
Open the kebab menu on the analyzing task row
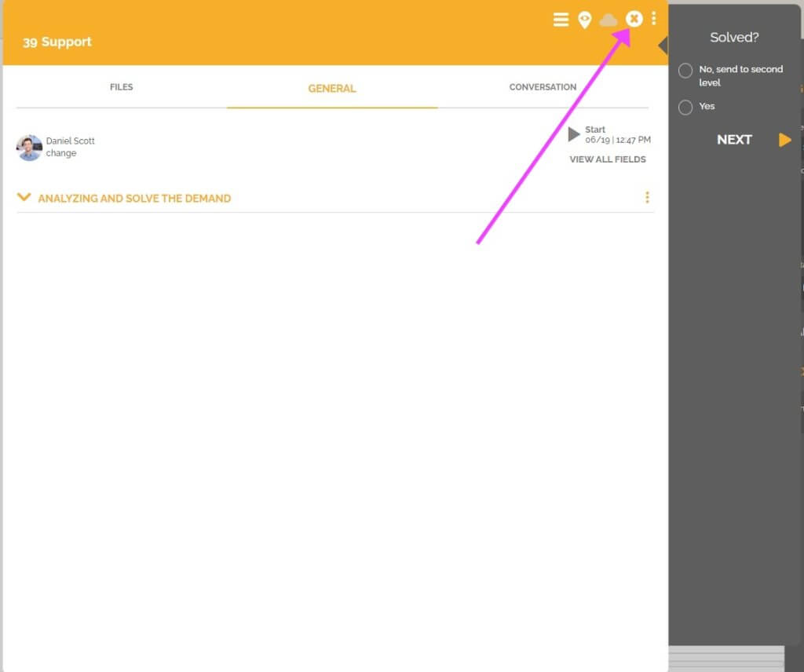(647, 197)
